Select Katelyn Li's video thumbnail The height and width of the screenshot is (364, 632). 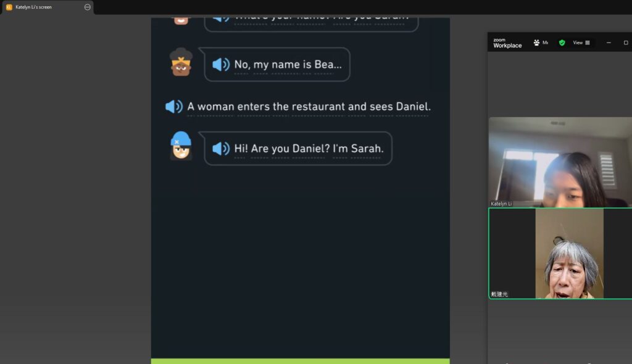coord(560,162)
